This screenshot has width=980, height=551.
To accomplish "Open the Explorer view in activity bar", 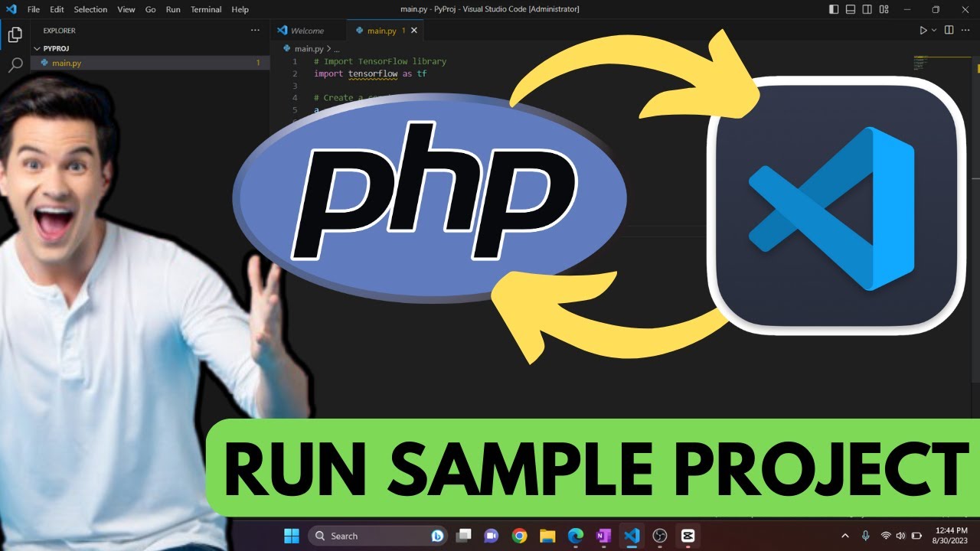I will tap(15, 34).
